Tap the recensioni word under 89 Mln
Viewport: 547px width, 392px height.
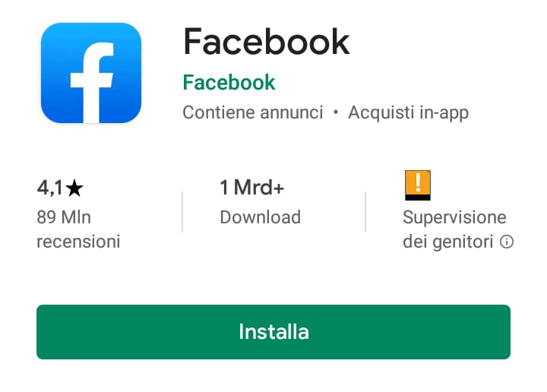pyautogui.click(x=78, y=242)
